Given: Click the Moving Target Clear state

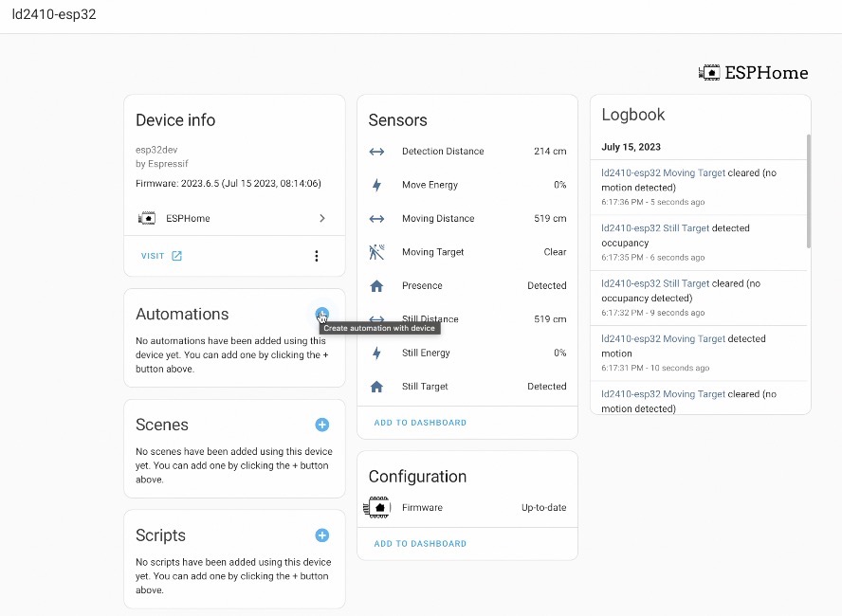Looking at the screenshot, I should tap(555, 252).
